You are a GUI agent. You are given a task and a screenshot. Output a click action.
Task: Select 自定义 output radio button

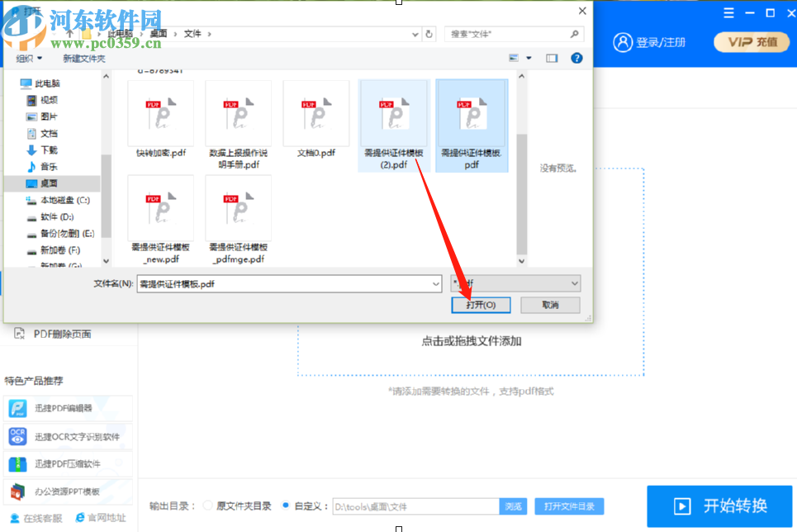point(286,506)
